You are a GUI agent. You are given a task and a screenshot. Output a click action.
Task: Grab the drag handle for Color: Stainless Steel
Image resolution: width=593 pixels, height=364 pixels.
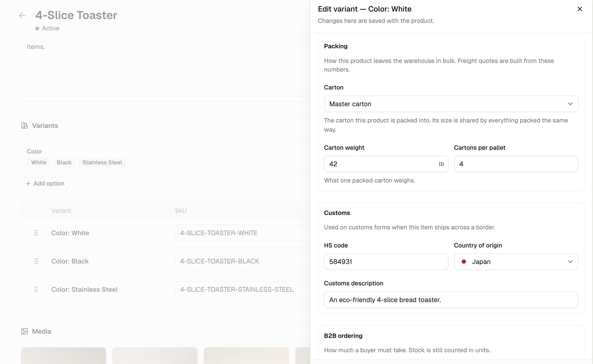click(x=36, y=289)
